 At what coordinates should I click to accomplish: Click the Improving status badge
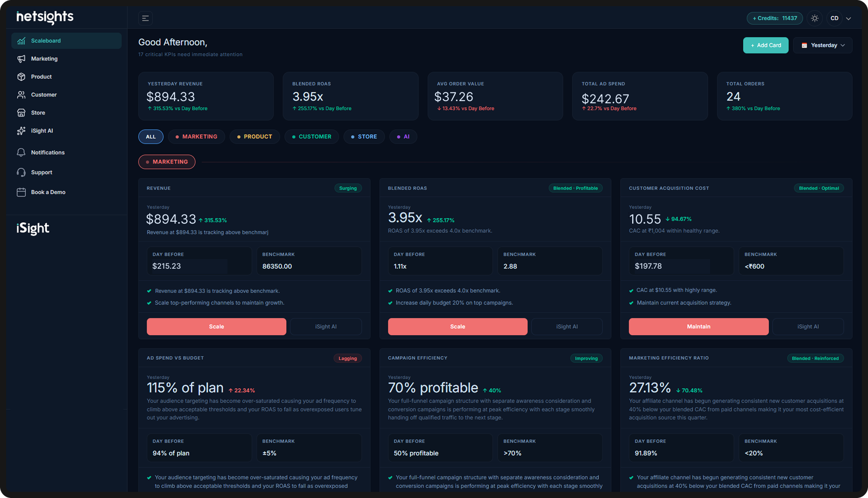pyautogui.click(x=586, y=358)
